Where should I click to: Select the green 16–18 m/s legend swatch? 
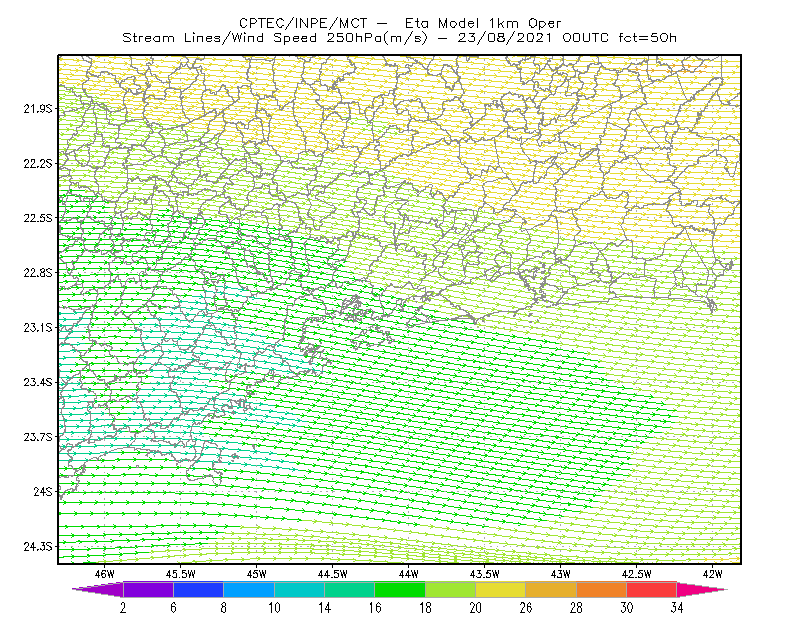400,589
